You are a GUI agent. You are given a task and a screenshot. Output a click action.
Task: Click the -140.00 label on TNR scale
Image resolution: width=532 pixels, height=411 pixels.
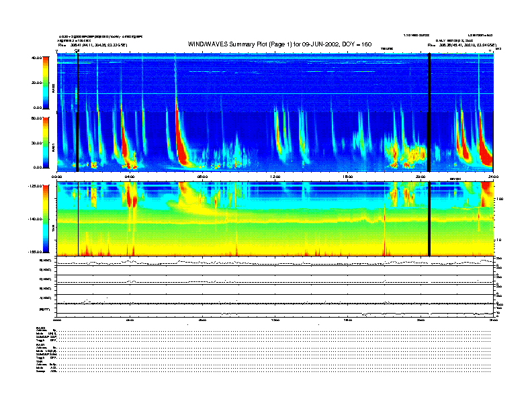pyautogui.click(x=35, y=219)
